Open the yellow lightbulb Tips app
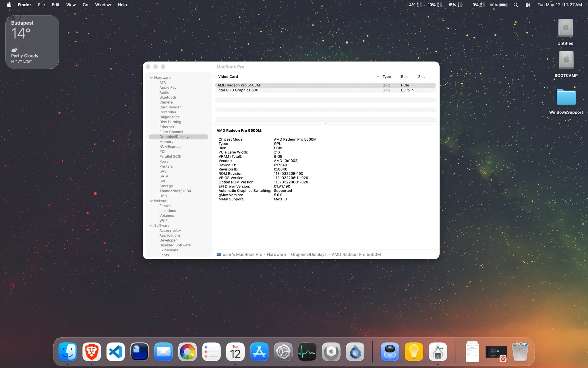The height and width of the screenshot is (368, 588). pos(414,352)
